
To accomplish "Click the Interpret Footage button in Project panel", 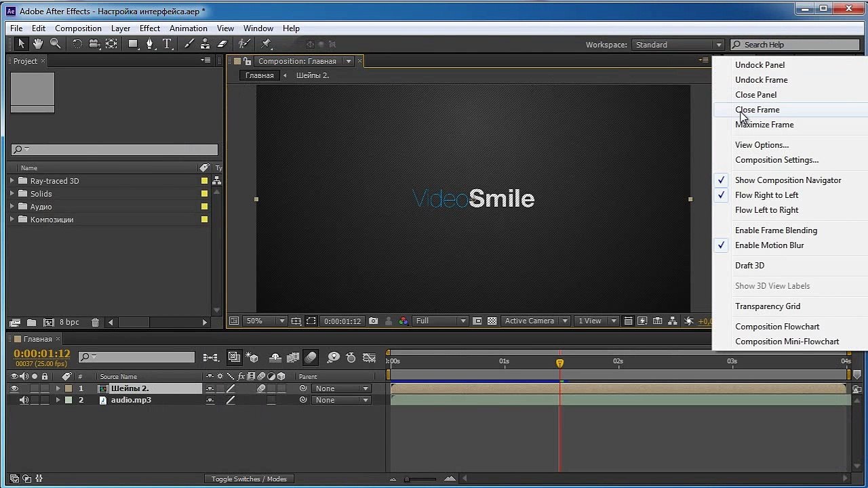I will [x=15, y=323].
